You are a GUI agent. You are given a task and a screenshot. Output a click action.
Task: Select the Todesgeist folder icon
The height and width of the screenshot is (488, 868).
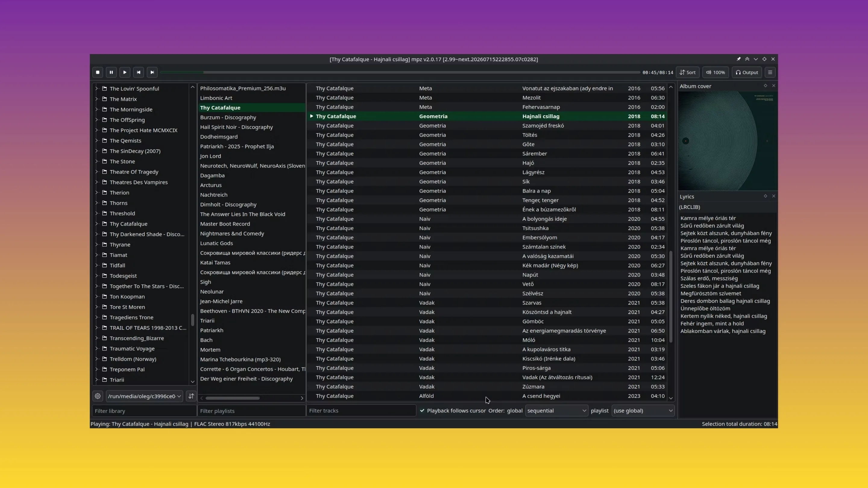105,276
